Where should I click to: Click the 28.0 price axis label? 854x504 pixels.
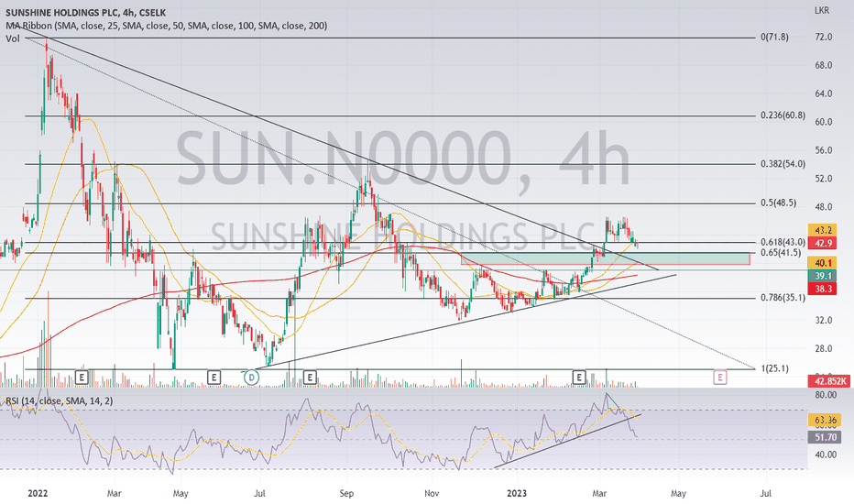coord(824,349)
